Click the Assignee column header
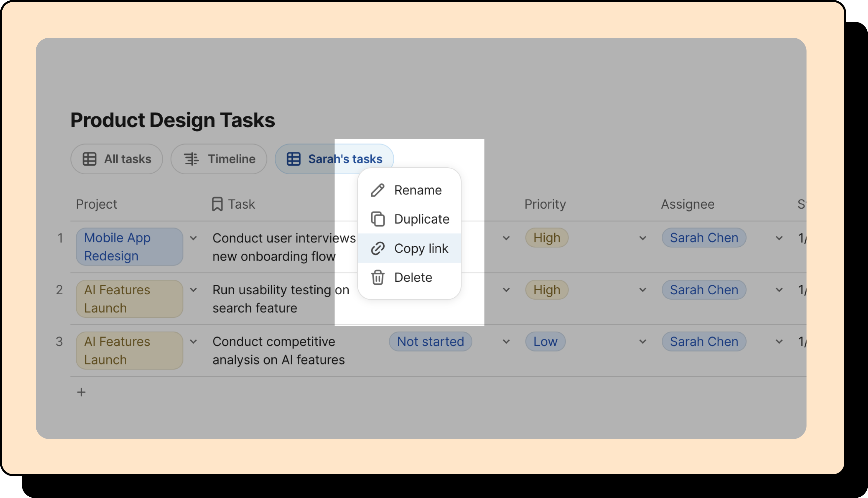868x498 pixels. tap(687, 204)
